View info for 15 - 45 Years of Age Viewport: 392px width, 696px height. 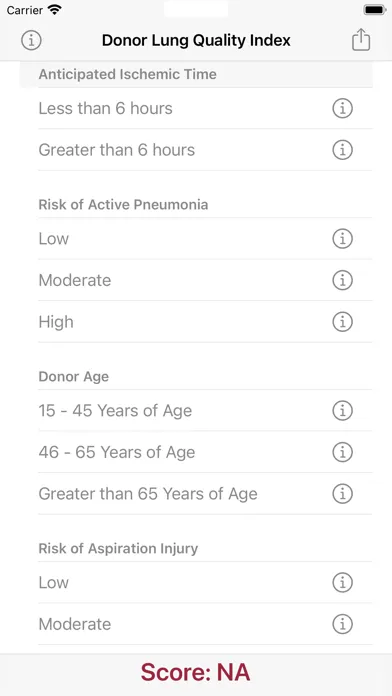342,411
